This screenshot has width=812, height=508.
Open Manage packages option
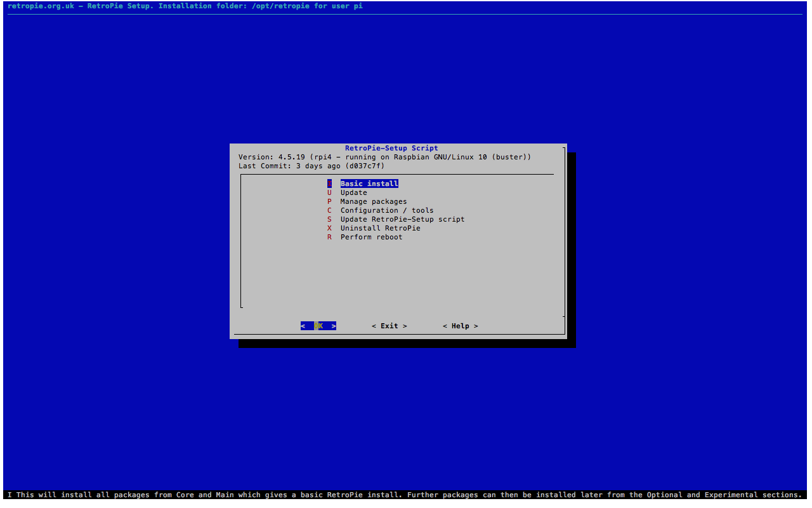click(367, 201)
